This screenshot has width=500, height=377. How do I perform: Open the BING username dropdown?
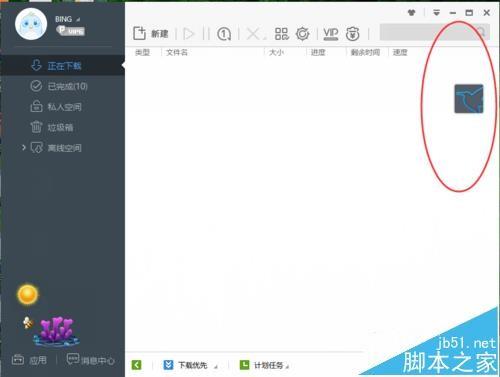click(68, 19)
